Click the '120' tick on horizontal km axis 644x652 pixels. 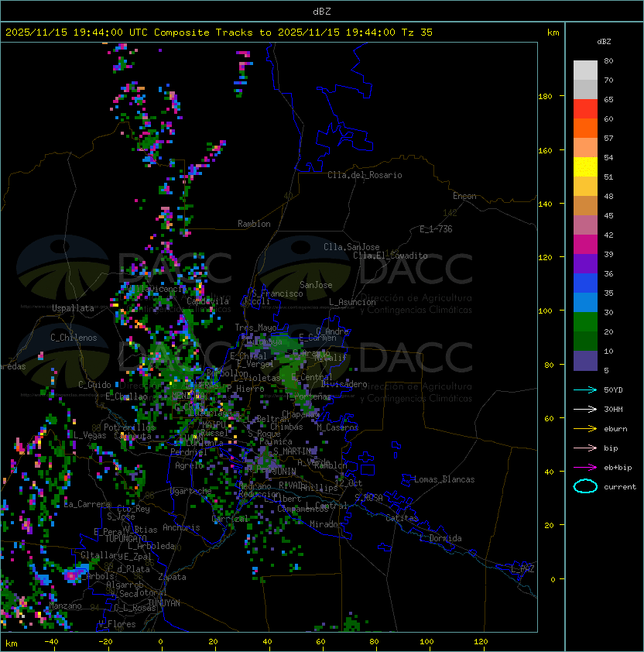click(x=481, y=642)
